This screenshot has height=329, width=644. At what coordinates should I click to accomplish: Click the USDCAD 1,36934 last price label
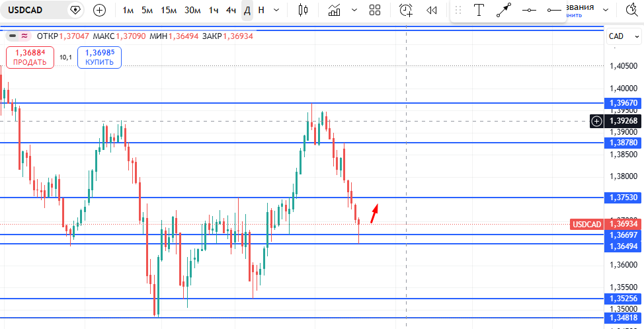pyautogui.click(x=606, y=225)
